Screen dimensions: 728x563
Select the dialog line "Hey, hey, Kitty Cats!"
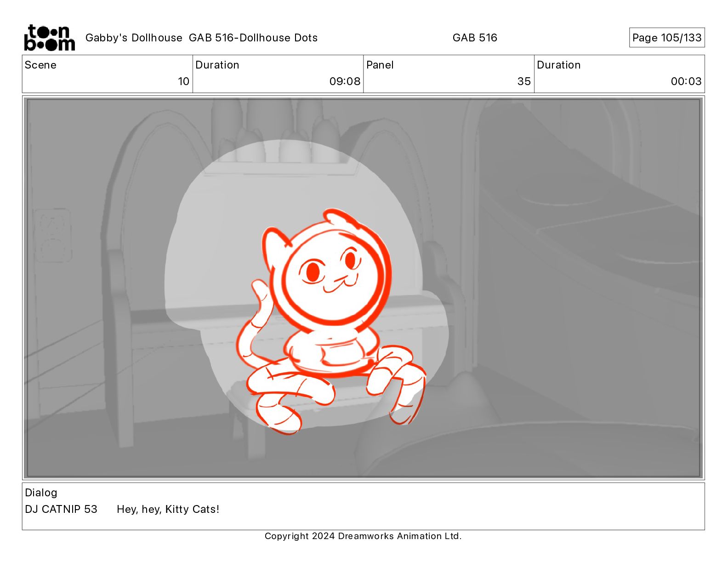click(168, 509)
